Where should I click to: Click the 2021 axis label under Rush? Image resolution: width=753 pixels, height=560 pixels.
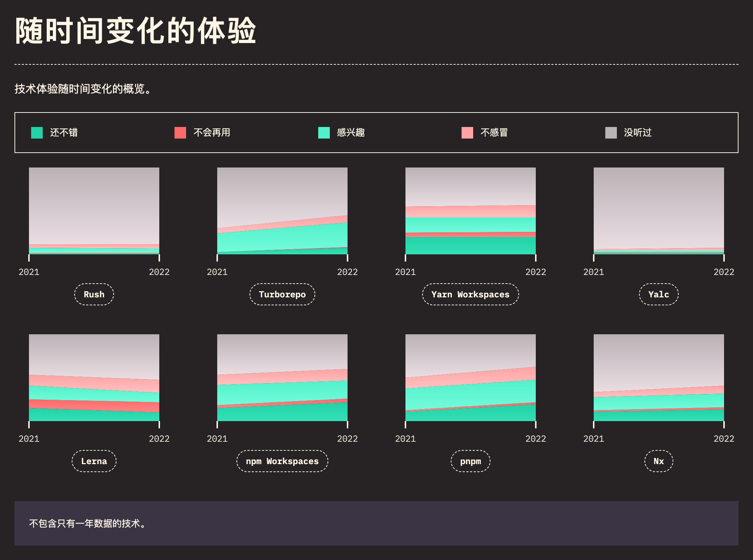(29, 272)
